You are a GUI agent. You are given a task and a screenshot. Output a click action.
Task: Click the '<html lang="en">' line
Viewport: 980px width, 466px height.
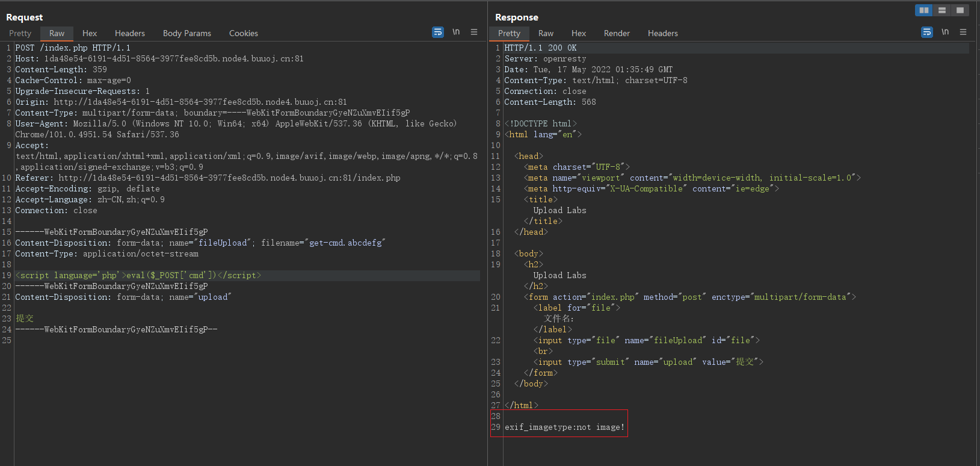tap(543, 134)
